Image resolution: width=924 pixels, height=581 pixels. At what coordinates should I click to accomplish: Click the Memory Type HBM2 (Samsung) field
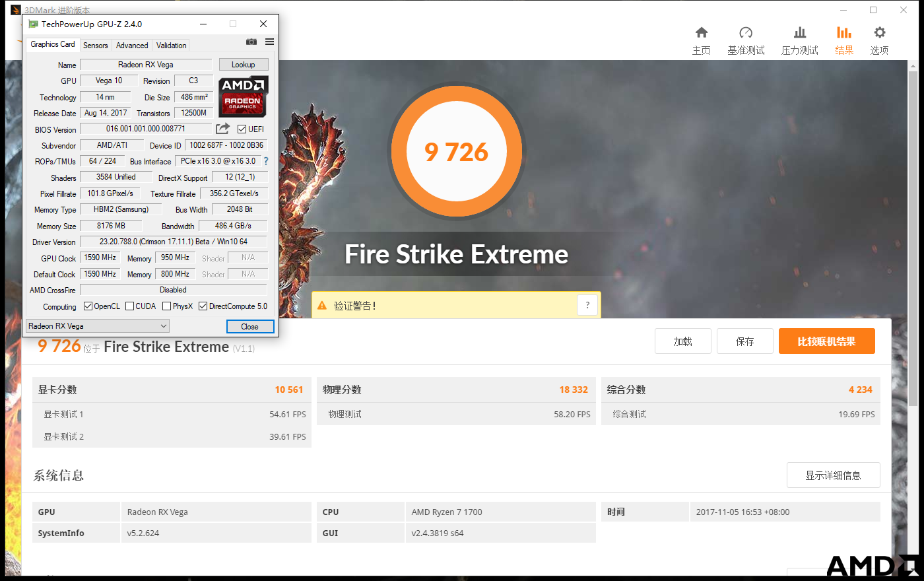point(121,209)
